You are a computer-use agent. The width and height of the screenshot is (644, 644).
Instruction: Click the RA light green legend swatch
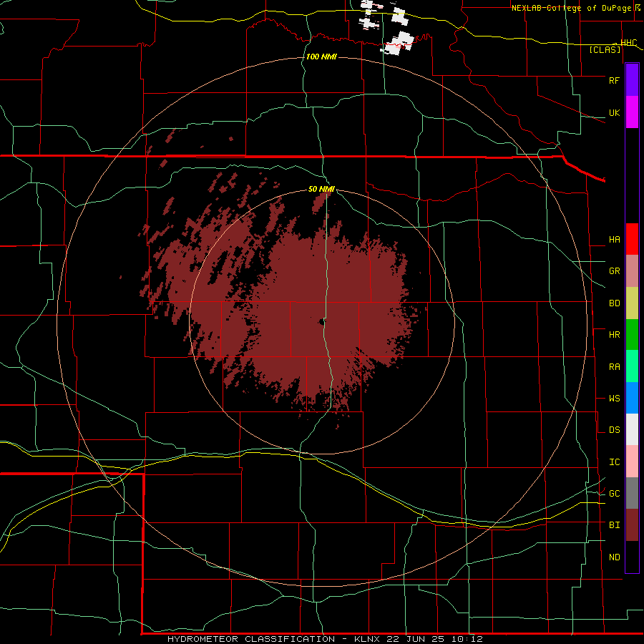point(632,366)
